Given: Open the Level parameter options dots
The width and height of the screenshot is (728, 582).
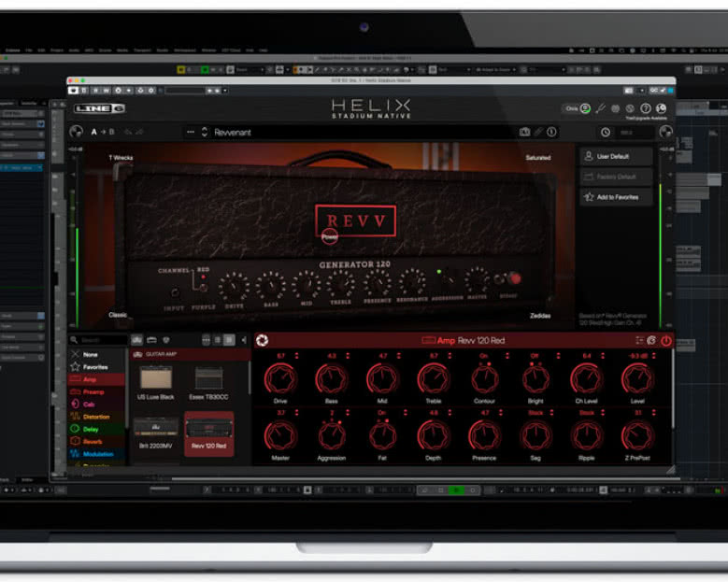Looking at the screenshot, I should 654,356.
